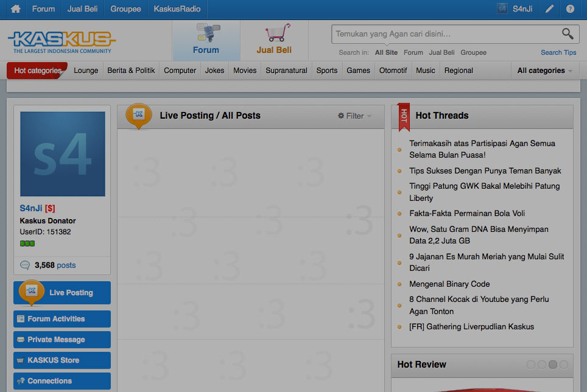
Task: Open the S4nJi profile name link
Action: tap(30, 208)
